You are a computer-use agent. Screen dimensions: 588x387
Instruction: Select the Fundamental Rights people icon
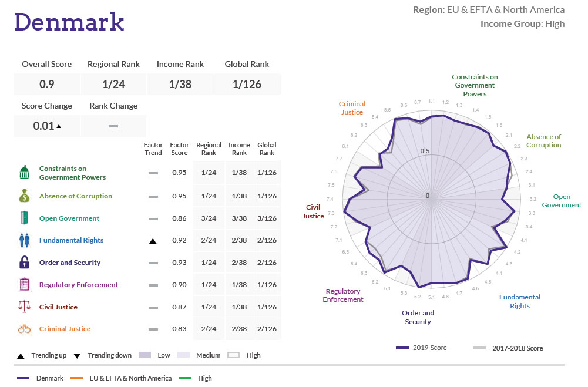[x=24, y=240]
